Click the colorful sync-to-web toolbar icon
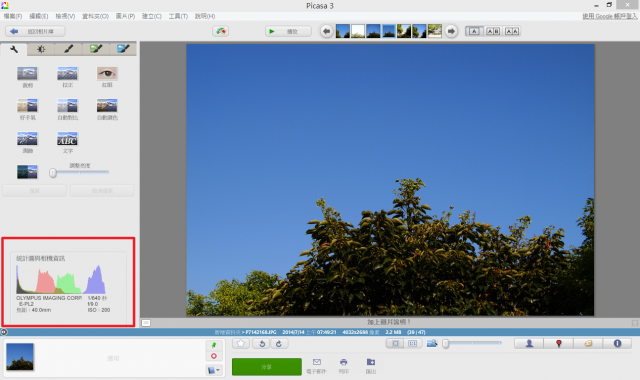The height and width of the screenshot is (380, 640). (x=220, y=31)
